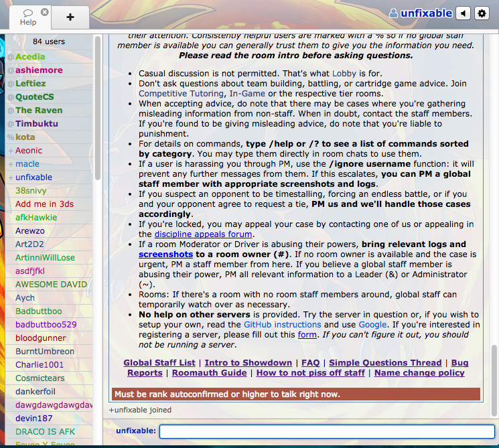This screenshot has width=499, height=448.
Task: Focus the chat message input field
Action: [x=327, y=431]
